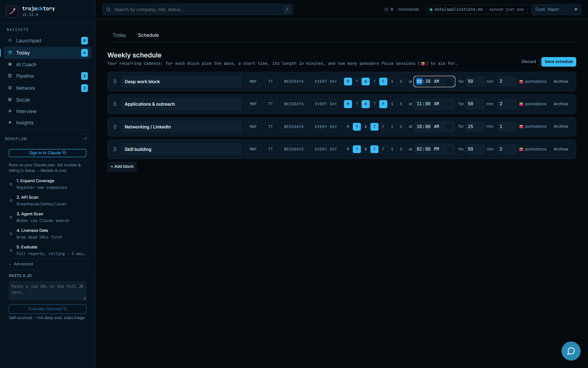Switch to the Schedule tab
The image size is (588, 368).
pos(148,35)
